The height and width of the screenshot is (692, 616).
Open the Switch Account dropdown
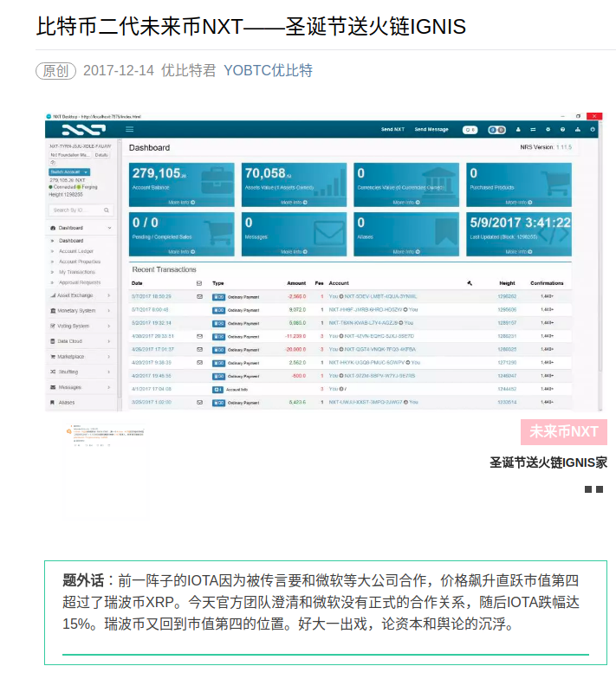[x=69, y=171]
